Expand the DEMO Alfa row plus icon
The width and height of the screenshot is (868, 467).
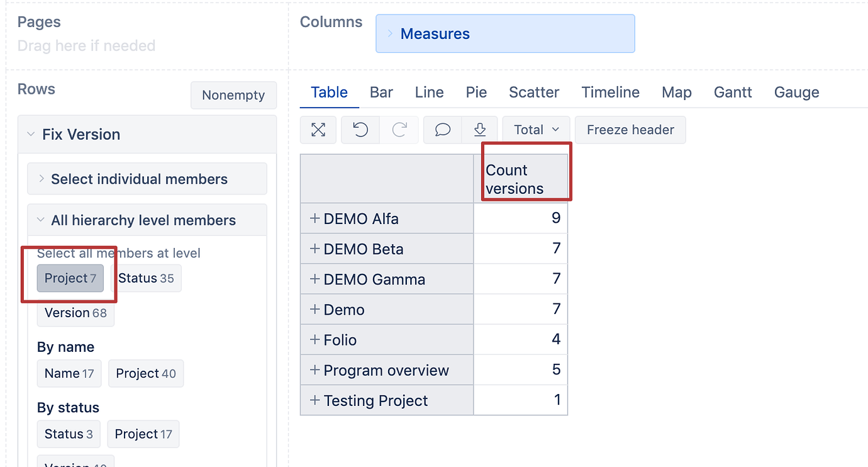coord(315,218)
